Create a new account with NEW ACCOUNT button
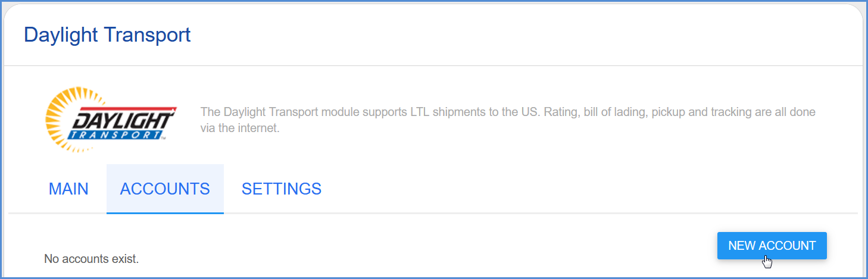This screenshot has height=279, width=868. pyautogui.click(x=772, y=246)
